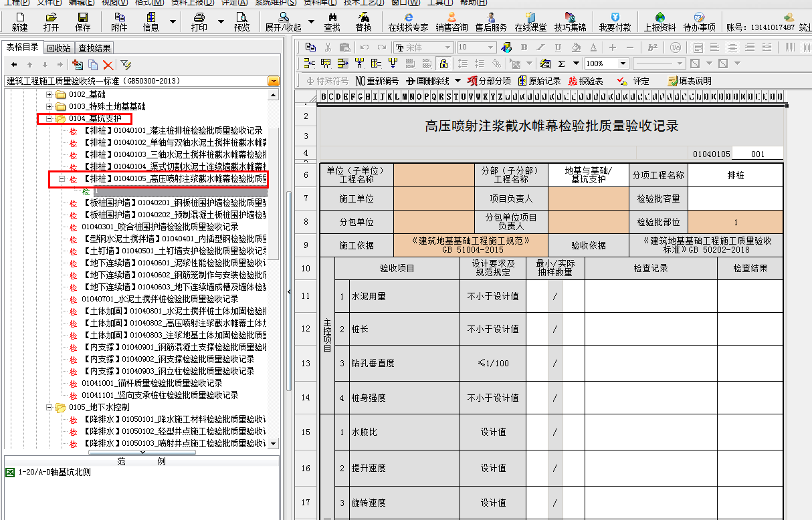This screenshot has height=520, width=812.
Task: Click the 保存 (Save) toolbar icon
Action: click(x=82, y=21)
